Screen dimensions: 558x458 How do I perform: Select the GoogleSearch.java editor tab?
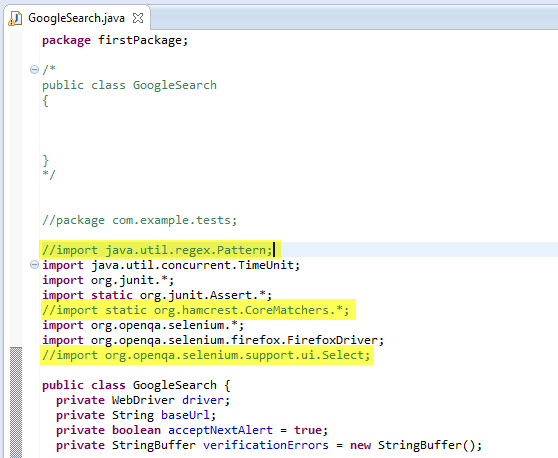[x=77, y=18]
